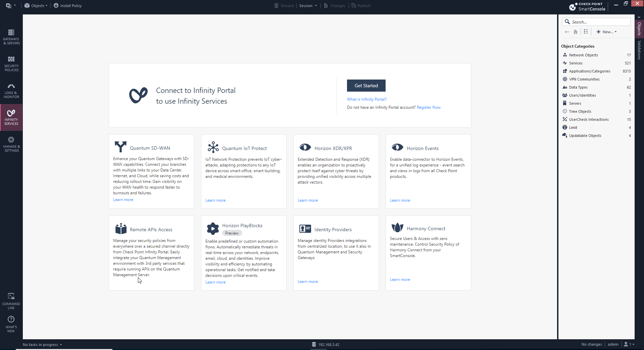Toggle the object list view icon
Viewport: 644px width, 350px height.
[586, 32]
